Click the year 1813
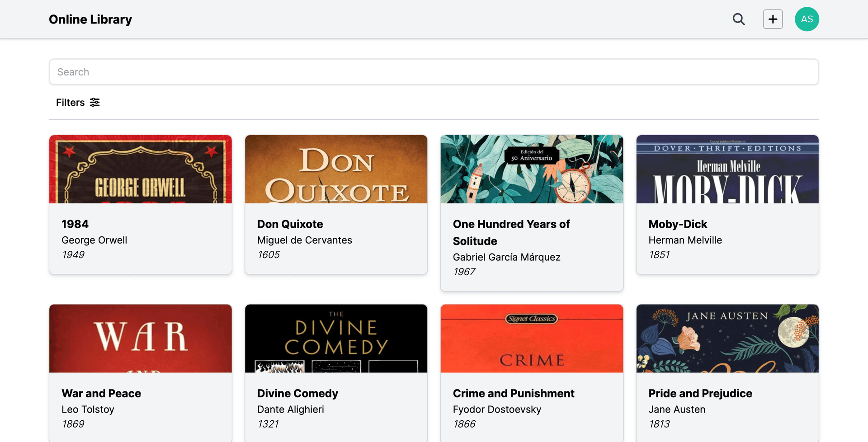The image size is (868, 442). (x=660, y=424)
